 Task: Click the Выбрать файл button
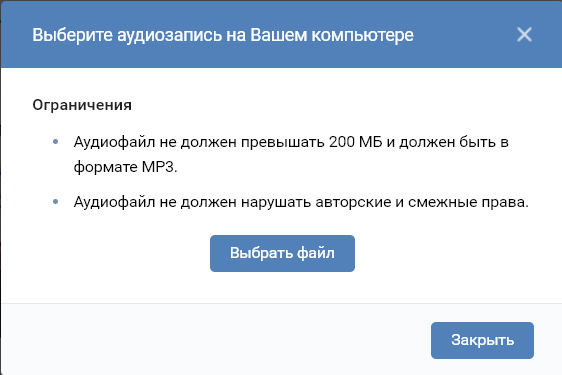click(282, 253)
